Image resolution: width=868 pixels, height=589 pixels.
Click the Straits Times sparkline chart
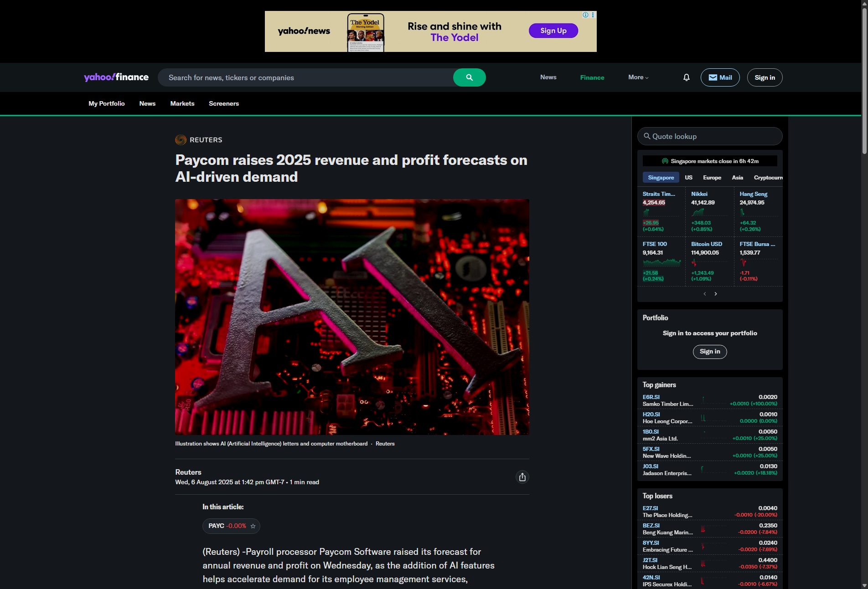point(661,212)
